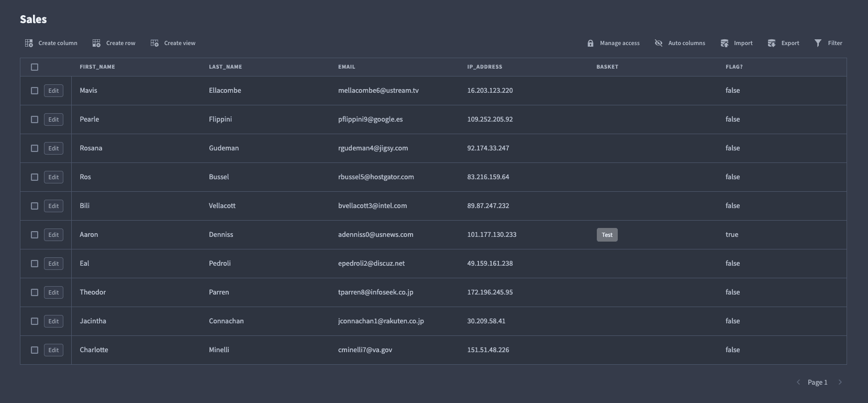Check the Mavis row checkbox

pyautogui.click(x=35, y=91)
